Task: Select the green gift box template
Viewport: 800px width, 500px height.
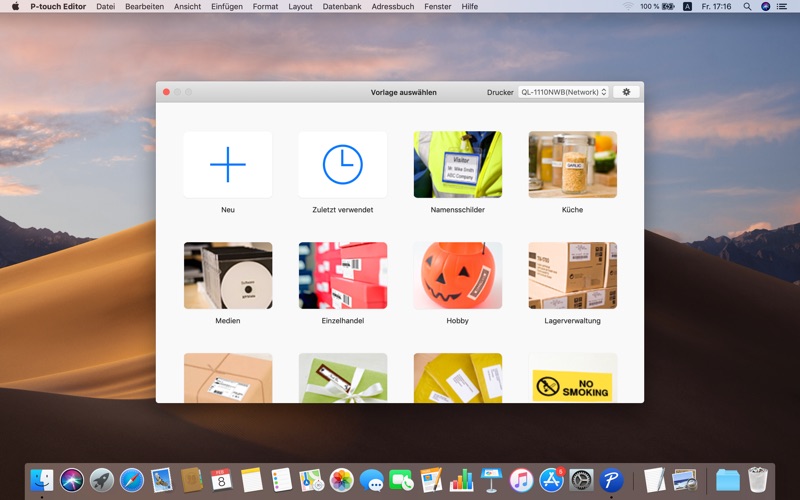Action: (342, 378)
